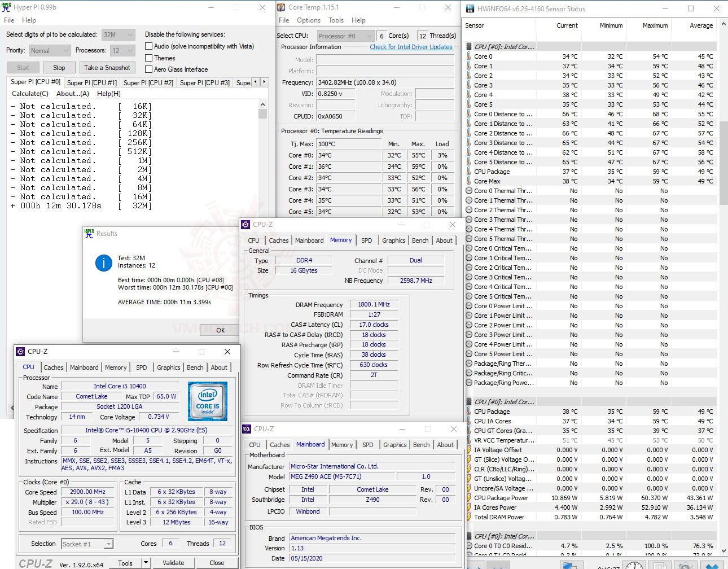This screenshot has height=569, width=728.
Task: Click the Core Temp title bar icon
Action: [281, 7]
